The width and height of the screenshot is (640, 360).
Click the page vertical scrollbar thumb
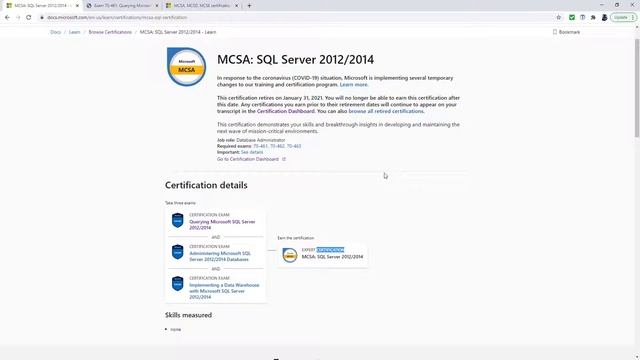(637, 88)
